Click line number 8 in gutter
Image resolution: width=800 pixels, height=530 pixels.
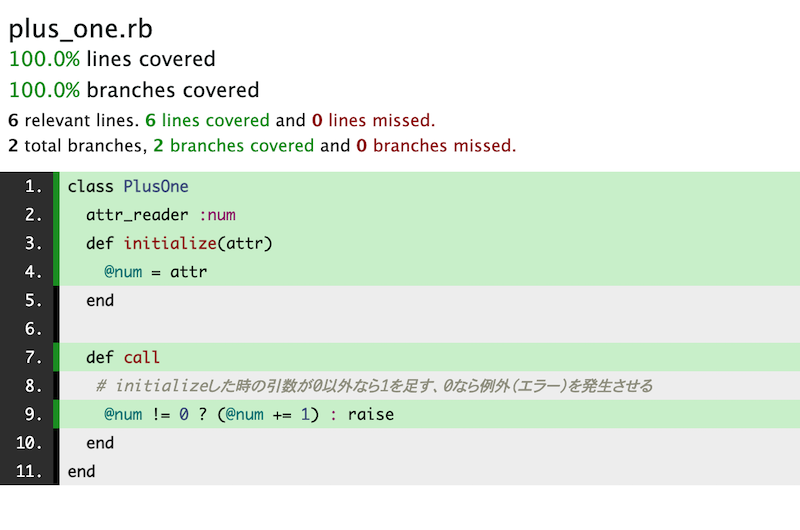point(34,386)
